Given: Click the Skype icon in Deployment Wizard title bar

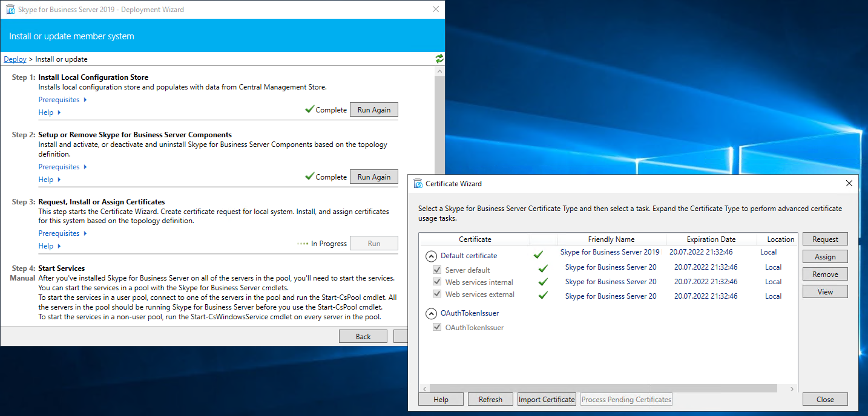Looking at the screenshot, I should point(10,10).
